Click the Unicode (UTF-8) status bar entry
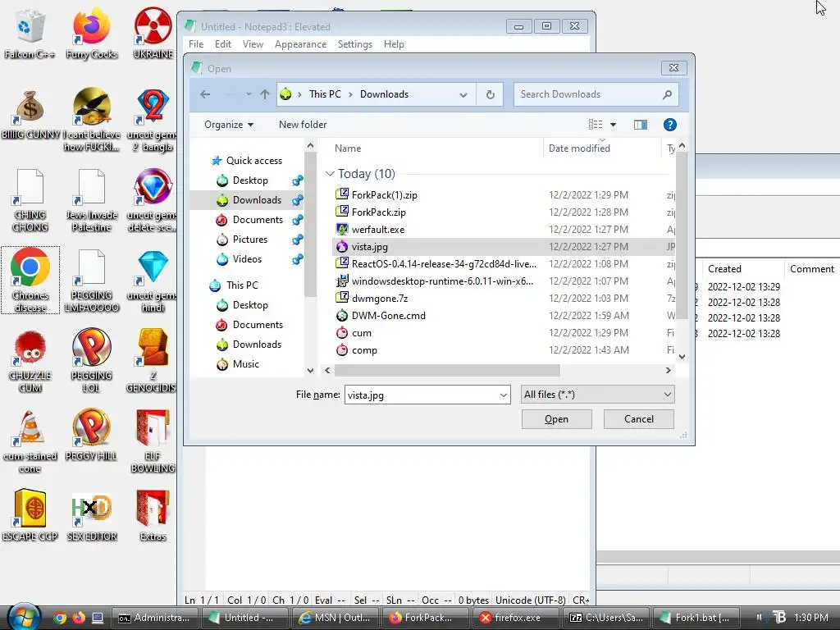 tap(530, 600)
